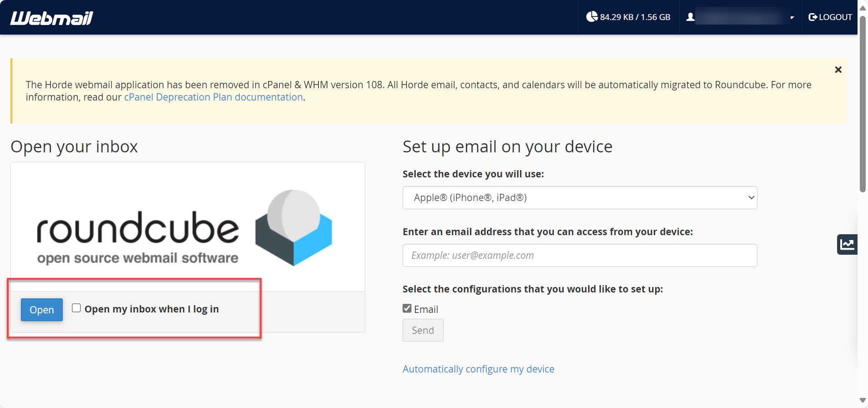Click the page scrollbar thumb

pyautogui.click(x=863, y=105)
